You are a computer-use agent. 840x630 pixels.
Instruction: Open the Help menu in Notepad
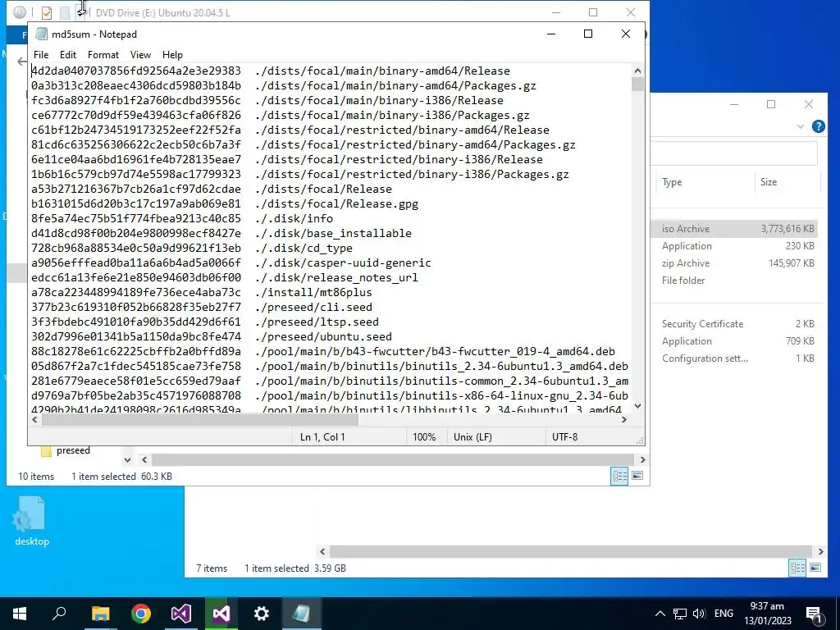click(x=172, y=55)
